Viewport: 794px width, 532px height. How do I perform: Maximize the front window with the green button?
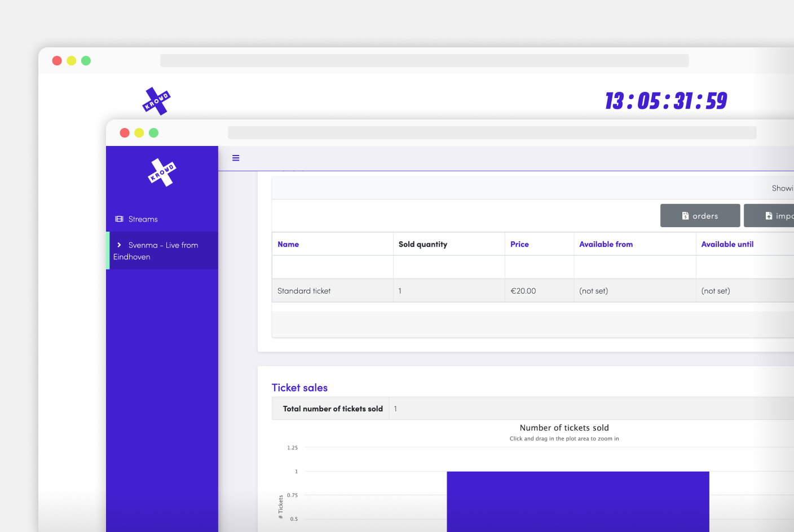(x=153, y=132)
